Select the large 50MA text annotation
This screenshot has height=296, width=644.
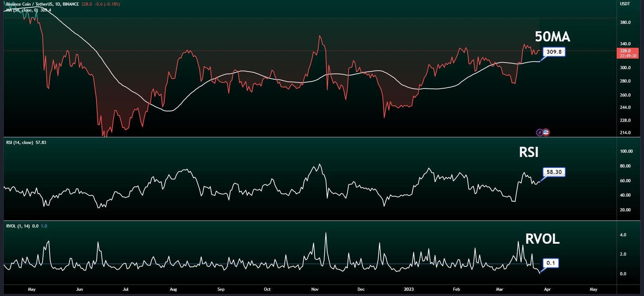pyautogui.click(x=552, y=37)
